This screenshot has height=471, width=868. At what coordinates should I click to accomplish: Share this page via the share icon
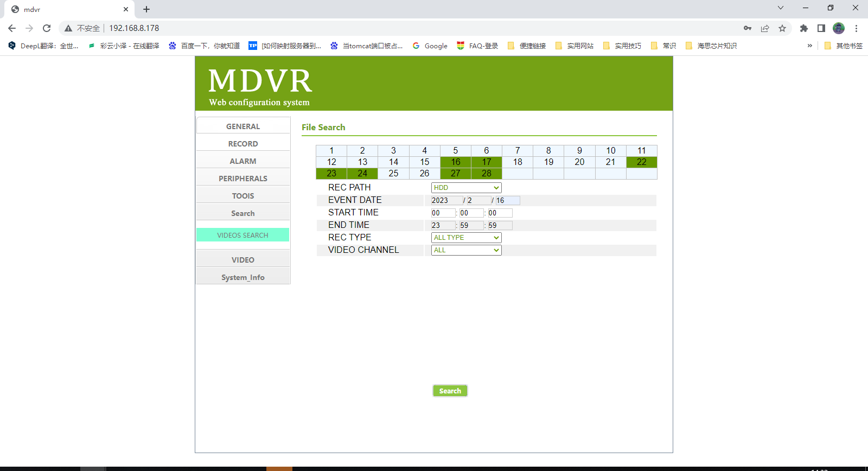(765, 28)
